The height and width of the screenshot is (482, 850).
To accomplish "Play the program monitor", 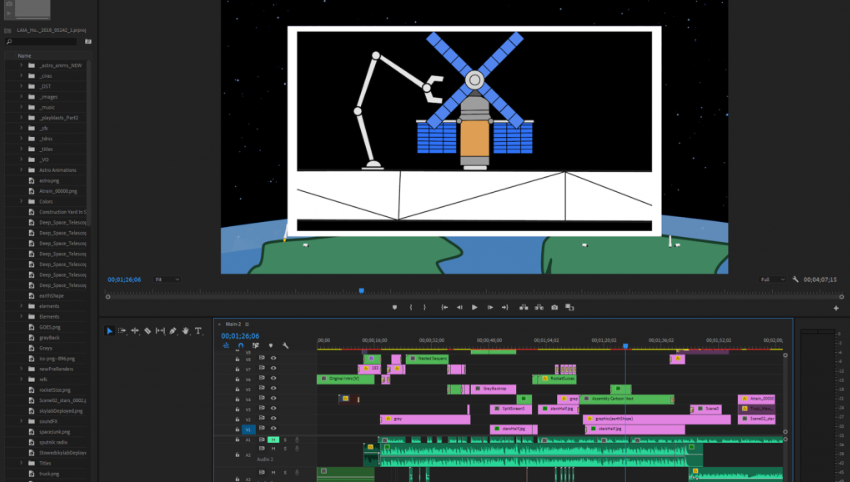I will pyautogui.click(x=475, y=307).
